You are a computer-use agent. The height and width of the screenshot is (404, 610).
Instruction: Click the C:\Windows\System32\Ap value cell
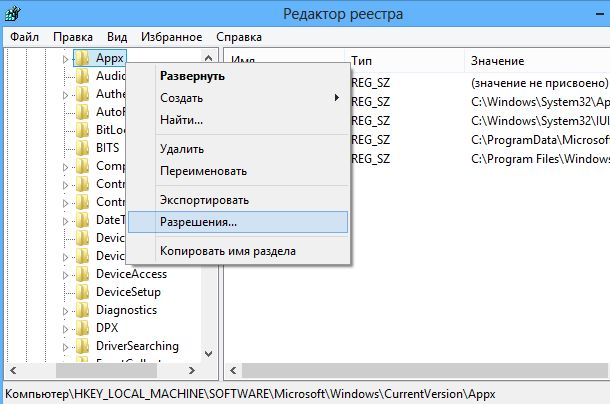click(x=540, y=102)
